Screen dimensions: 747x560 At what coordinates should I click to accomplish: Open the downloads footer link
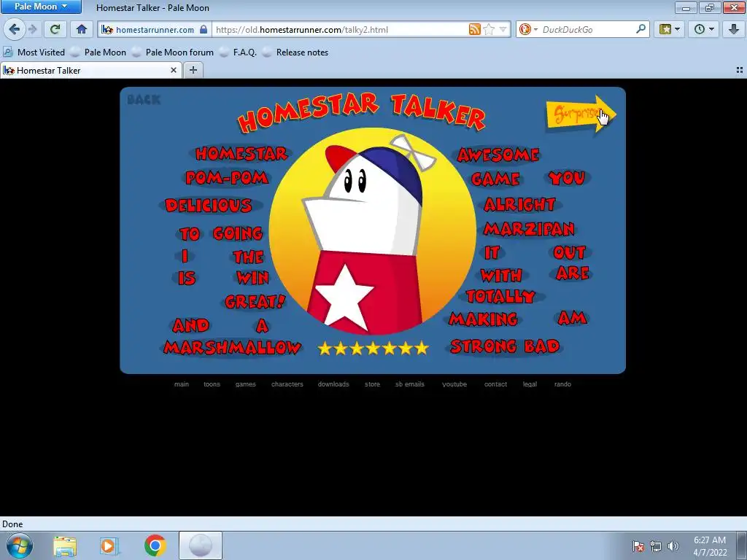[333, 384]
